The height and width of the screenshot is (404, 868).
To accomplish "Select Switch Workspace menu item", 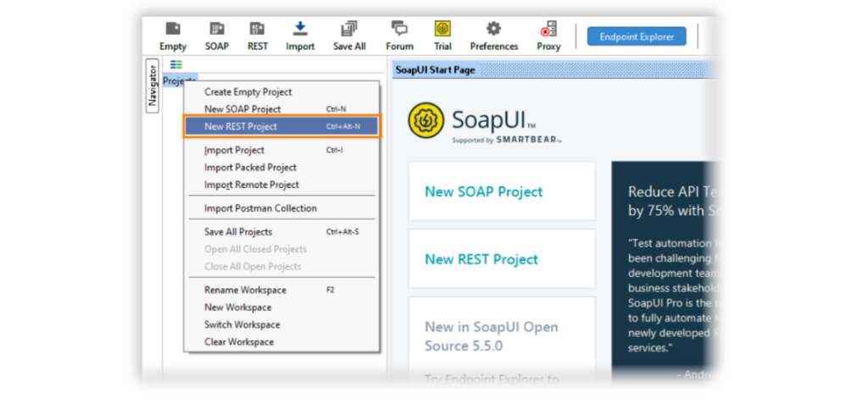I will [242, 325].
